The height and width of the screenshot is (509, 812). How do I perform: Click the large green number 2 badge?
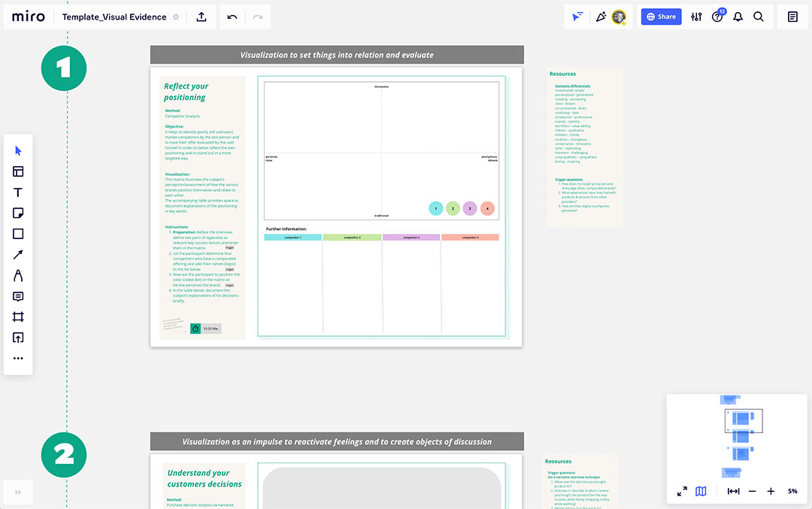tap(64, 455)
